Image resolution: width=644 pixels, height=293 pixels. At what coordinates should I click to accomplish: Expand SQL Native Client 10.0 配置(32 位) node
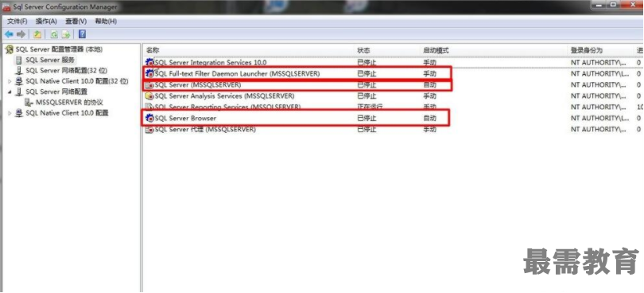coord(10,81)
